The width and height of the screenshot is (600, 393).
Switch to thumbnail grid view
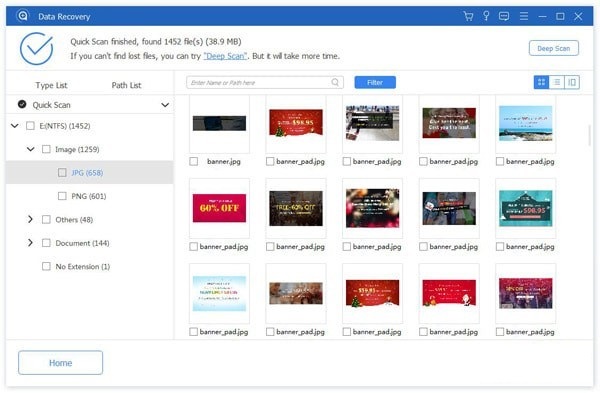(541, 82)
